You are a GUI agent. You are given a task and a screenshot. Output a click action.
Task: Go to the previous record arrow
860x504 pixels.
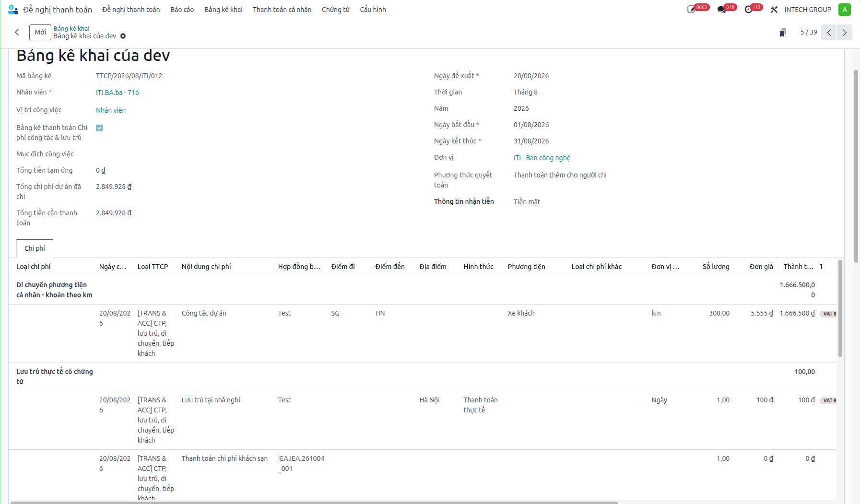pyautogui.click(x=829, y=33)
